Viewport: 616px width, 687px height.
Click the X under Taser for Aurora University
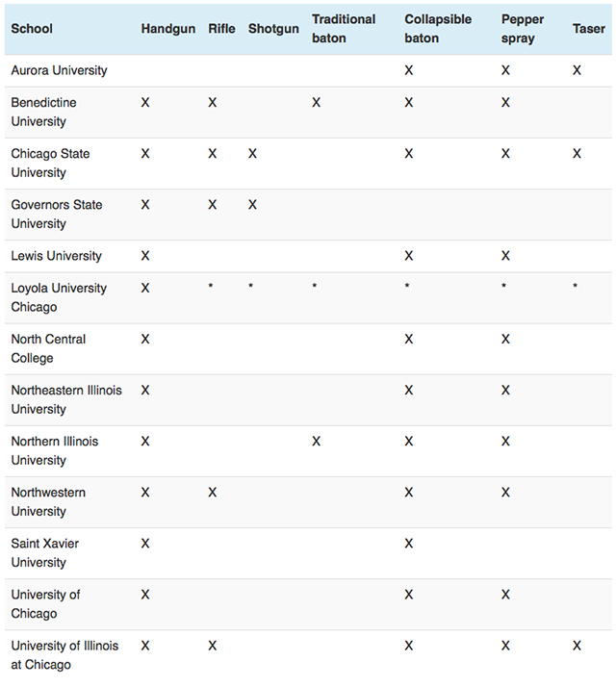click(x=577, y=70)
